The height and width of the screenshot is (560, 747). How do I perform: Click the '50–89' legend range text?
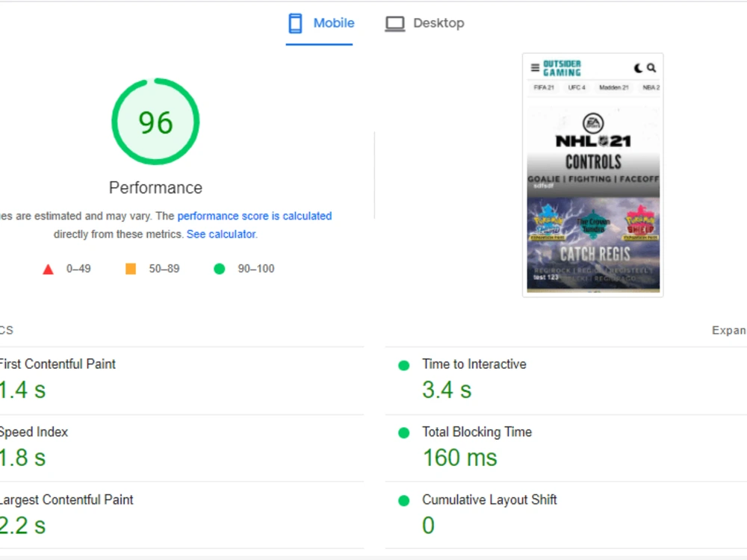[x=164, y=269]
